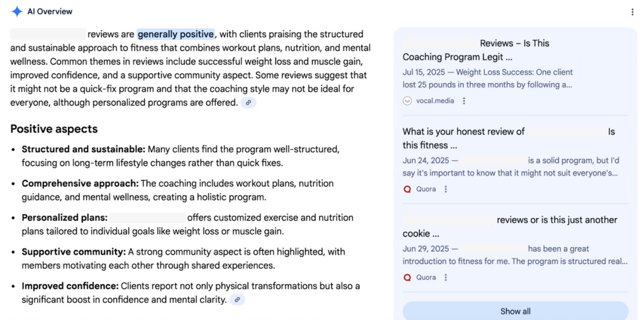The image size is (644, 320).
Task: Click the highlighted 'generally positive' text
Action: pos(176,34)
